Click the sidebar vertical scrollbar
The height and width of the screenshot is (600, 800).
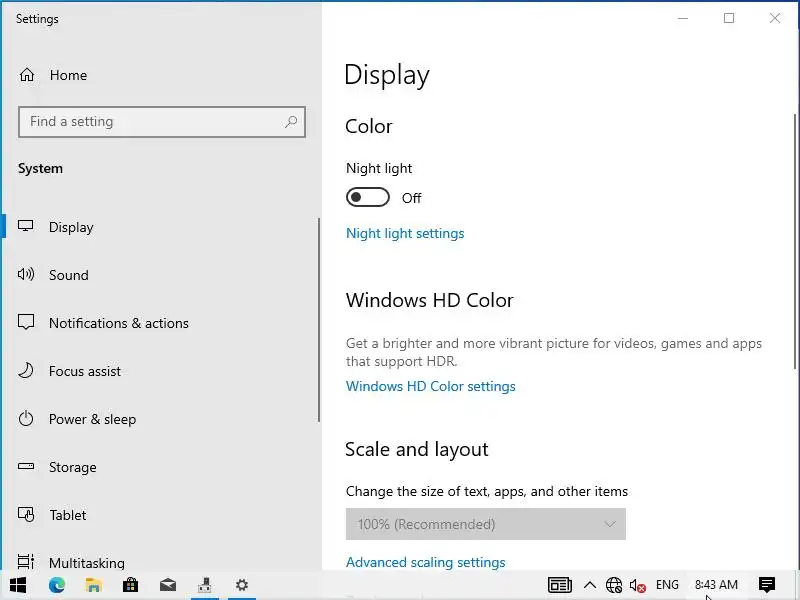coord(319,320)
